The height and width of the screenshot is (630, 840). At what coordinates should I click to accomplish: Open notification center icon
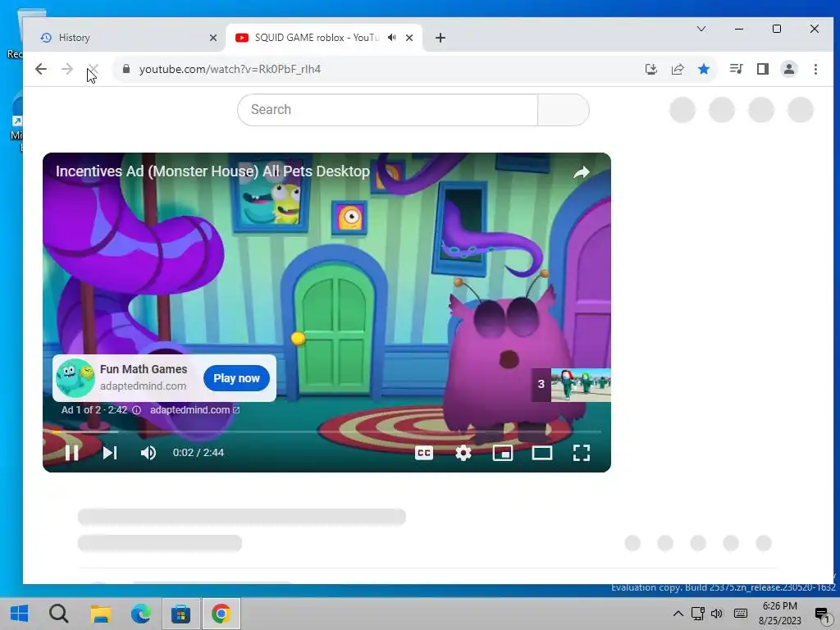(x=822, y=614)
